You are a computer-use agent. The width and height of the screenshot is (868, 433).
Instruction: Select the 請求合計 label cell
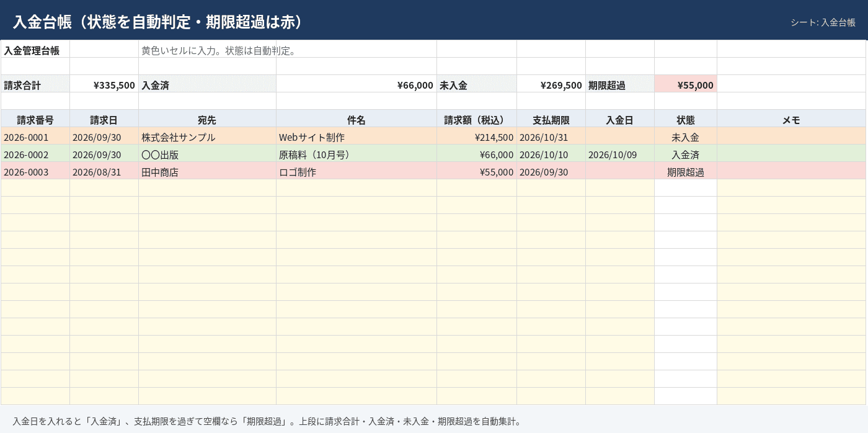(x=35, y=84)
